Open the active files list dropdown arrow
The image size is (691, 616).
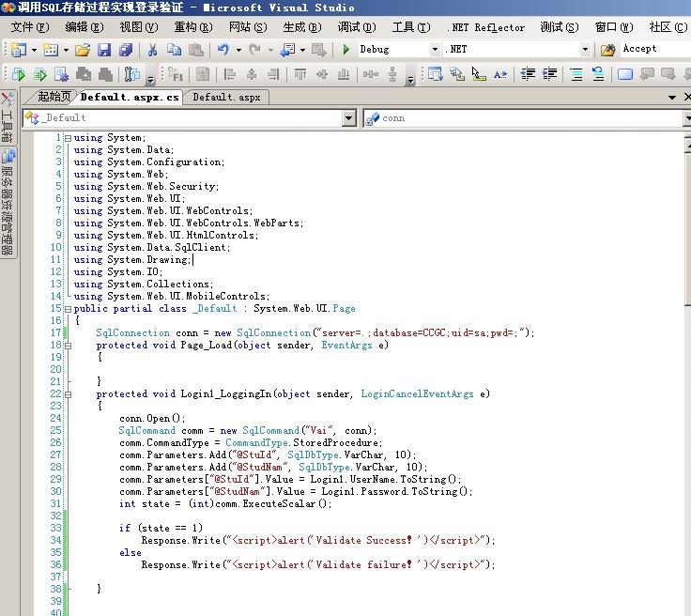point(672,98)
